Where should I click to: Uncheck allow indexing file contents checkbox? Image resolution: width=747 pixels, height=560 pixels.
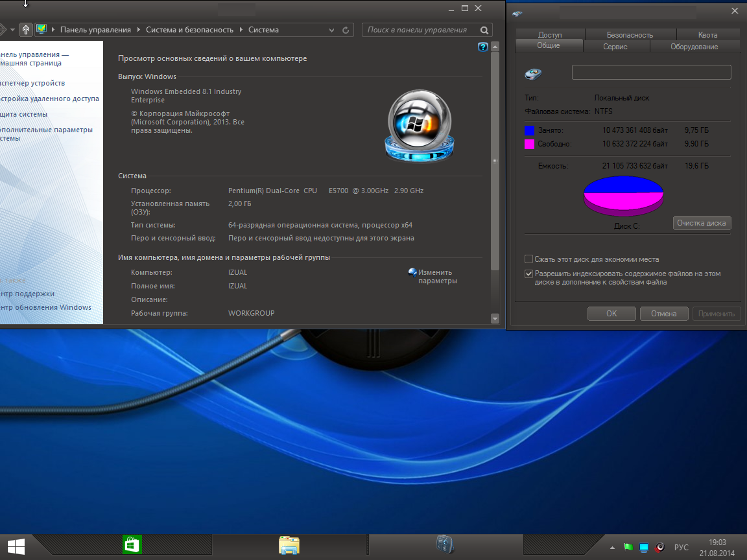(x=529, y=274)
